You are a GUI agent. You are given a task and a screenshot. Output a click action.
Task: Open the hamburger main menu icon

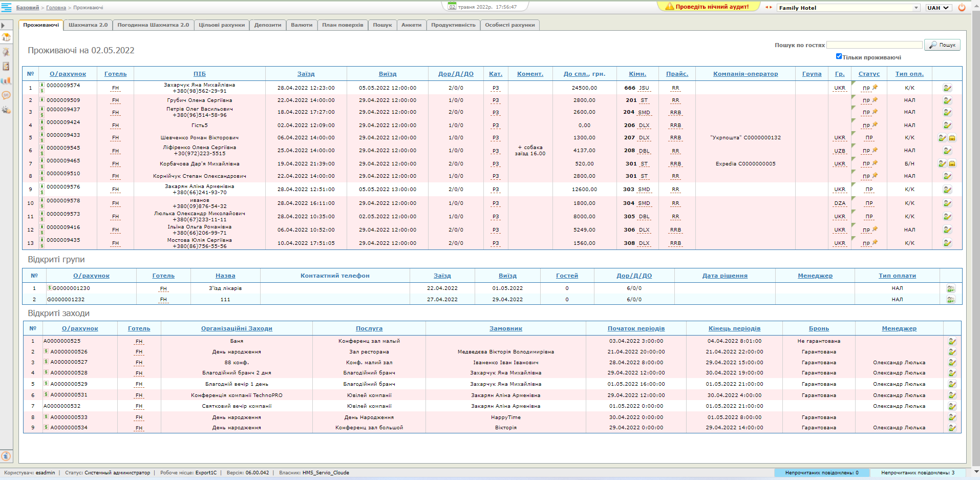(6, 7)
